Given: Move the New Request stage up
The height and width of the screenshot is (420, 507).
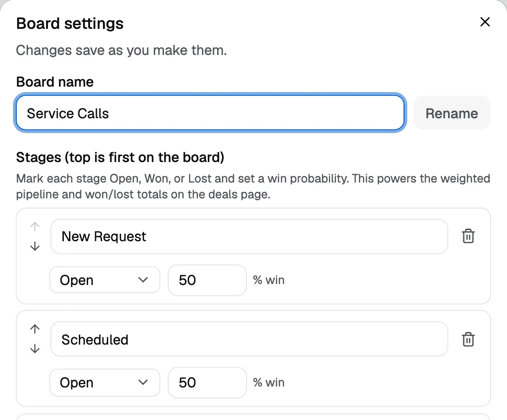Looking at the screenshot, I should (35, 226).
